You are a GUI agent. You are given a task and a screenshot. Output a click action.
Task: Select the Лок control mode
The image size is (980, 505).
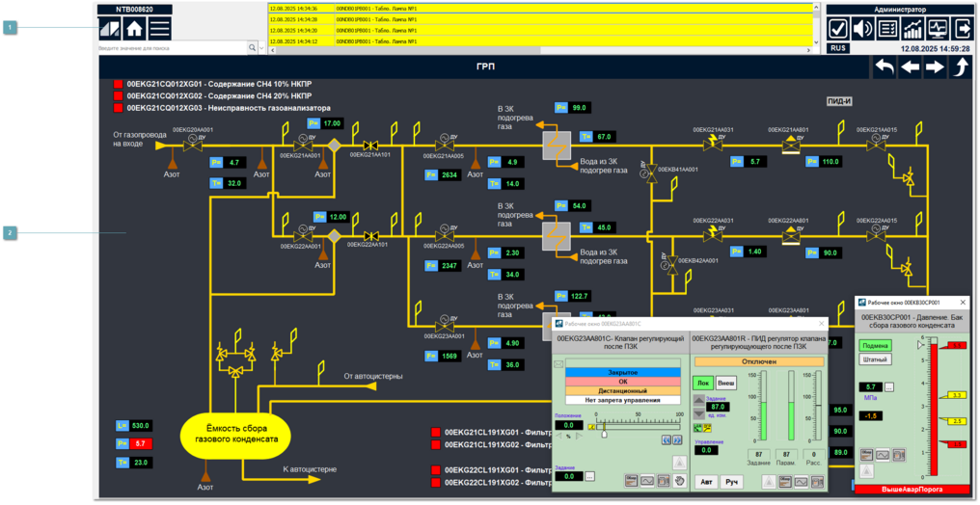703,382
